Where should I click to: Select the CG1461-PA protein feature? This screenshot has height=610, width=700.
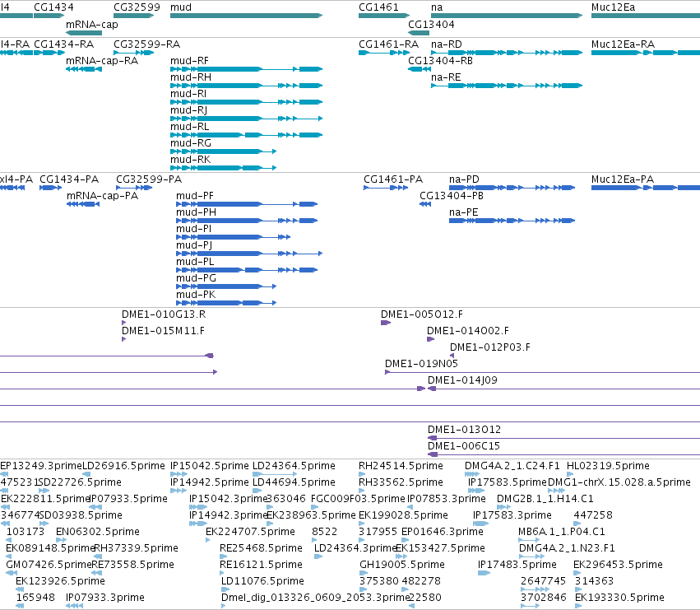click(386, 188)
